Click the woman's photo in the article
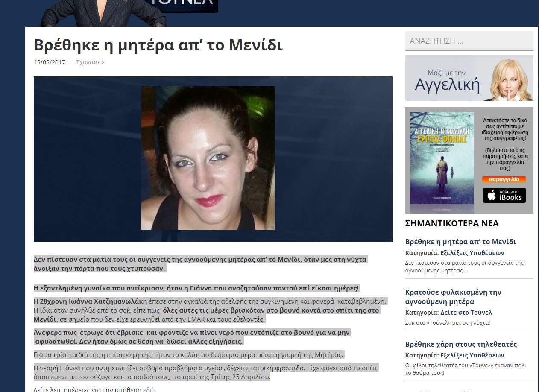This screenshot has width=539, height=392. coord(208,158)
